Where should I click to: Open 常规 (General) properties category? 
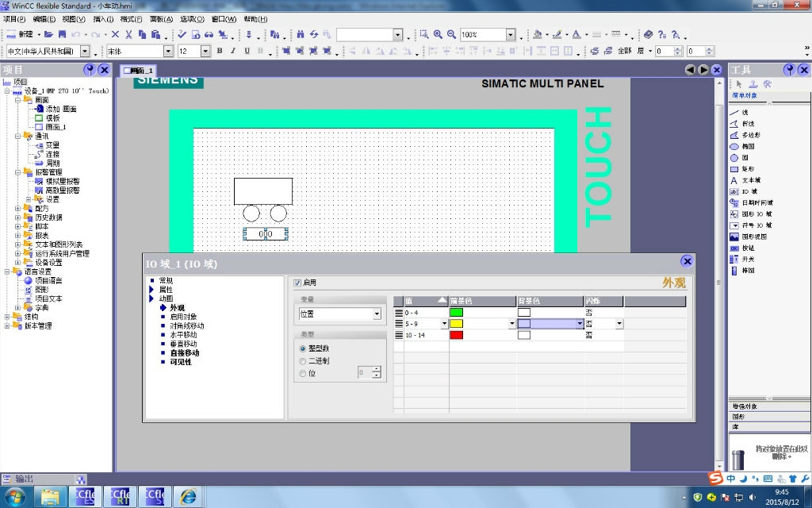tap(167, 281)
